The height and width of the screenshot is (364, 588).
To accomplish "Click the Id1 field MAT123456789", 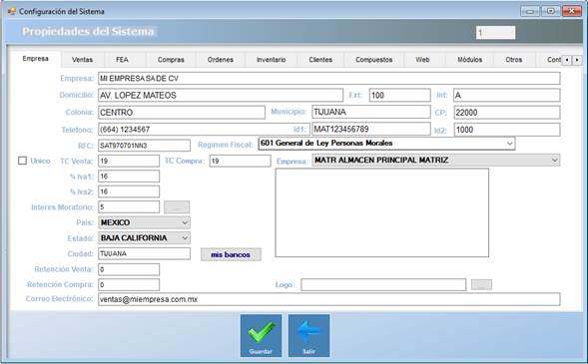I will click(371, 130).
